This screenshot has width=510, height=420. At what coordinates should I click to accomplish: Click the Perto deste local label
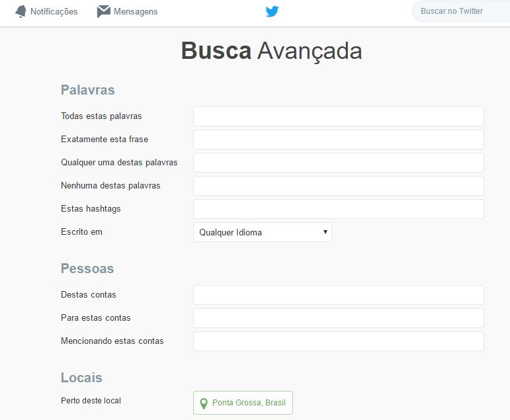point(91,401)
